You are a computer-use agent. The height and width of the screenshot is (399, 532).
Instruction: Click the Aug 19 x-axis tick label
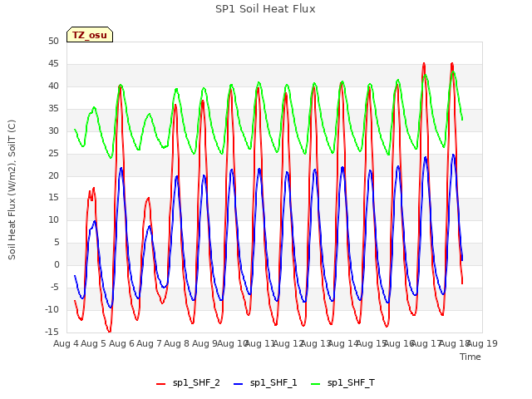(x=482, y=343)
